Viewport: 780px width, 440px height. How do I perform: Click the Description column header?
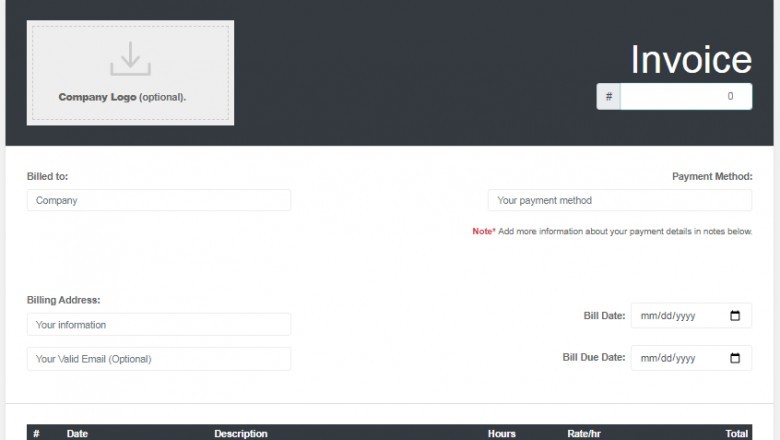tap(241, 434)
